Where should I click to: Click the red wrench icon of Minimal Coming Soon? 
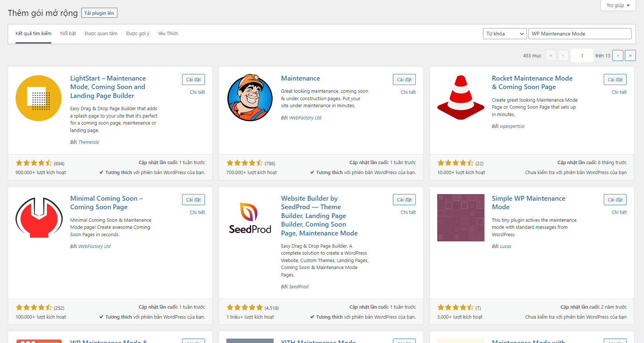(x=38, y=218)
